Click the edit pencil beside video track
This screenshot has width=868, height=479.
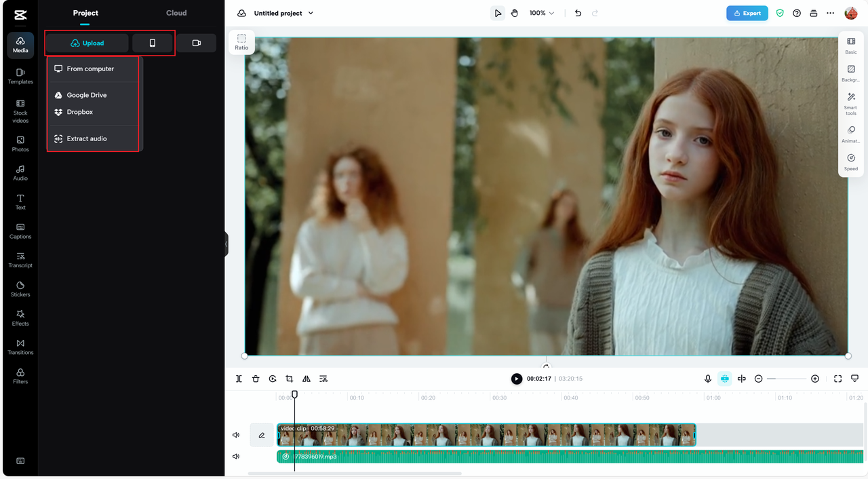262,435
